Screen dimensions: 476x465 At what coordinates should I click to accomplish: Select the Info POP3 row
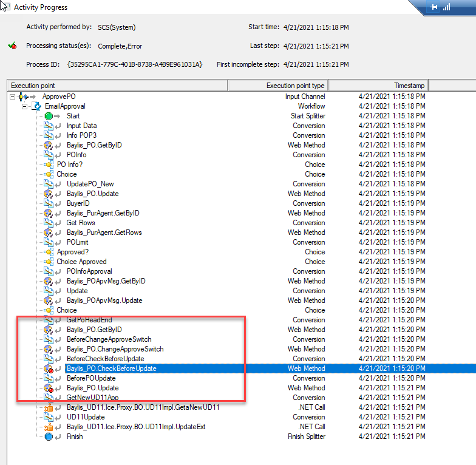pos(242,135)
